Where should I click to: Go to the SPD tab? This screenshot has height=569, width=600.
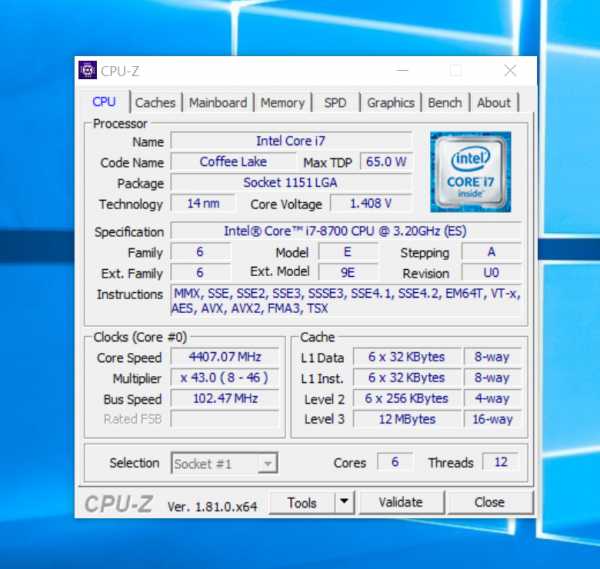point(335,103)
